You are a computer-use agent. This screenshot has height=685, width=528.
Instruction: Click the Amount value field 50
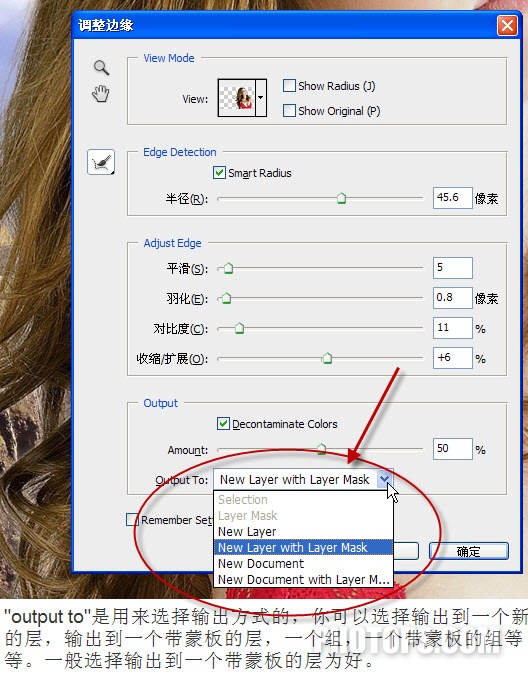[452, 449]
